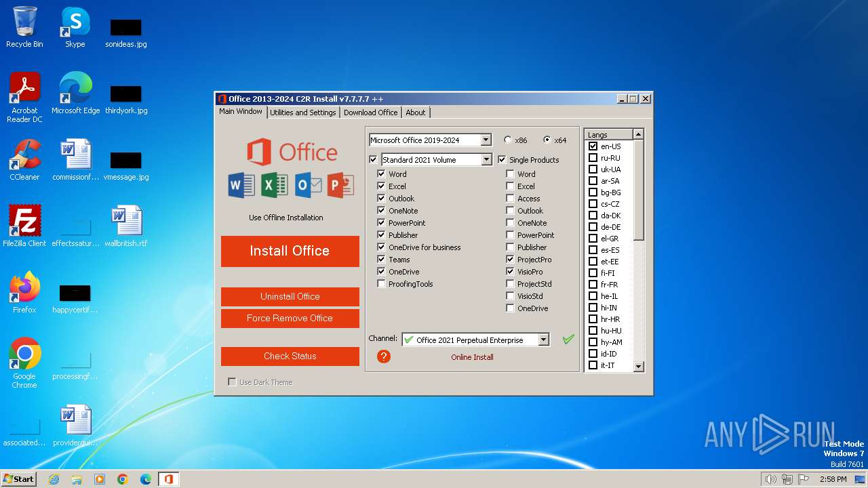Check the ru-RU language

click(x=593, y=157)
